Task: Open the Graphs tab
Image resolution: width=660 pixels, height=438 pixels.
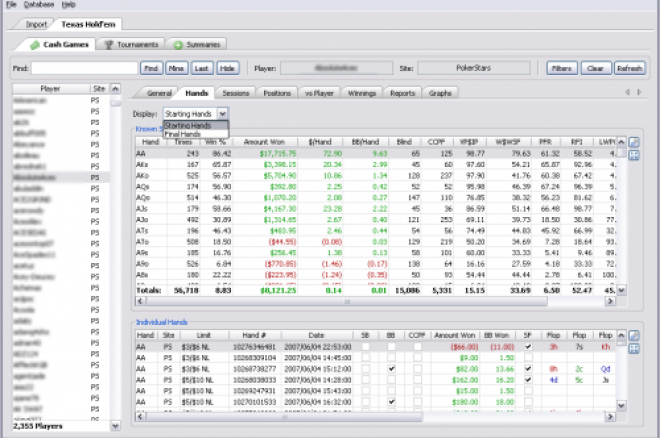Action: [440, 93]
